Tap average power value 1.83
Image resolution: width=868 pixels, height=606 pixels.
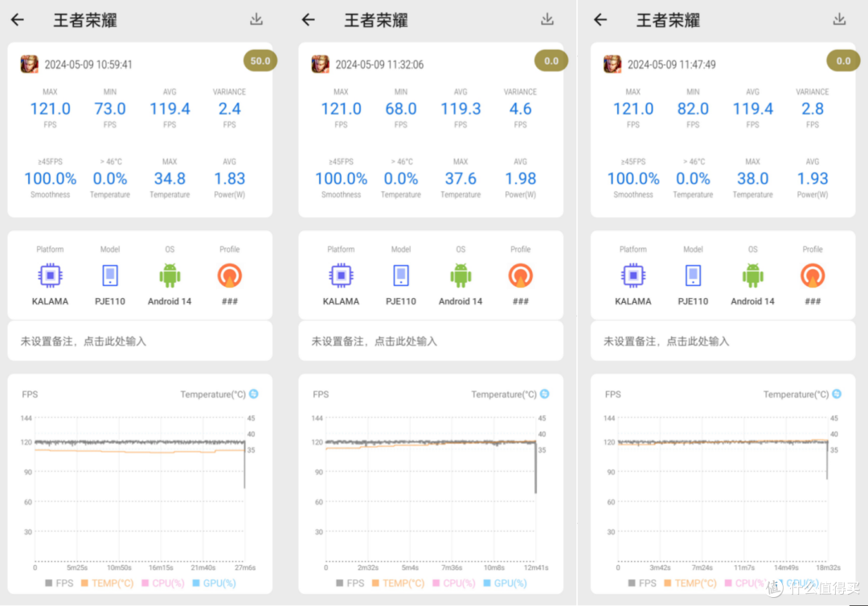tap(230, 178)
